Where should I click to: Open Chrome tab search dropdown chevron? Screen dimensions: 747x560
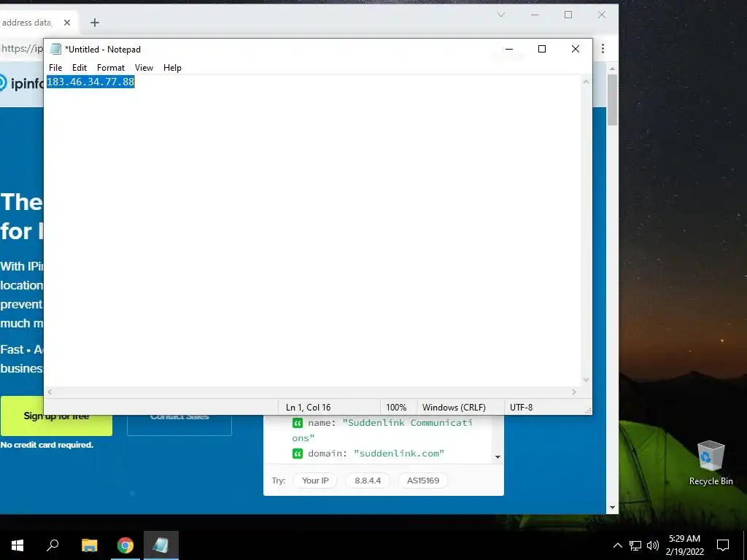[501, 15]
